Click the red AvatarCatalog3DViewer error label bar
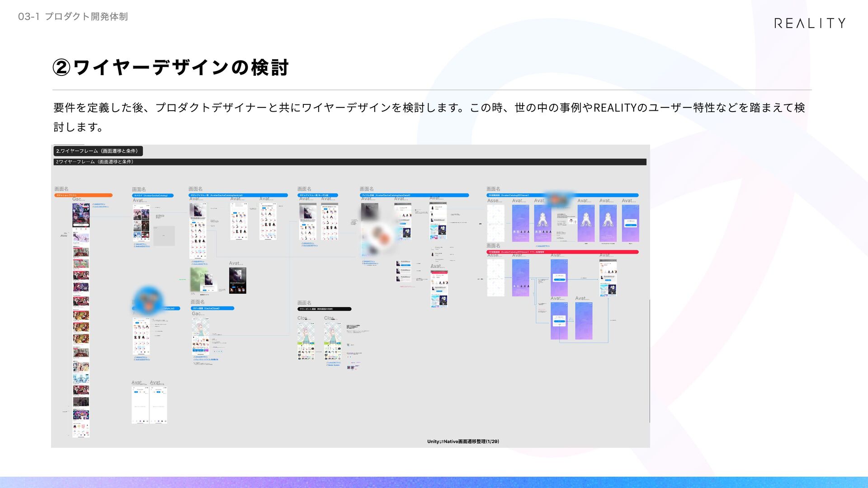 [562, 252]
